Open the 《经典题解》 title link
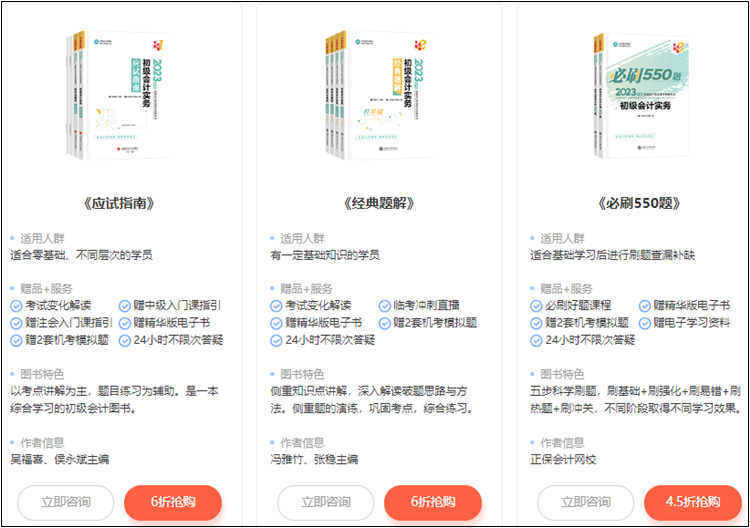Viewport: 750px width, 528px height. pos(379,203)
